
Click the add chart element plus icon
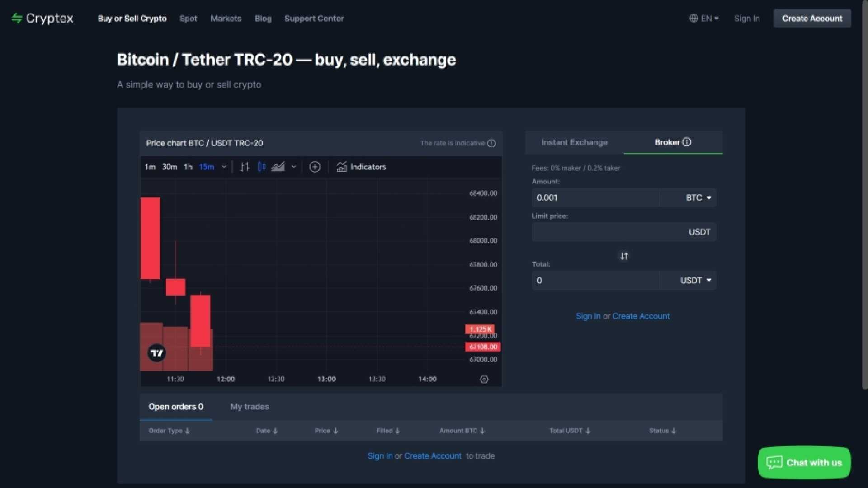314,167
